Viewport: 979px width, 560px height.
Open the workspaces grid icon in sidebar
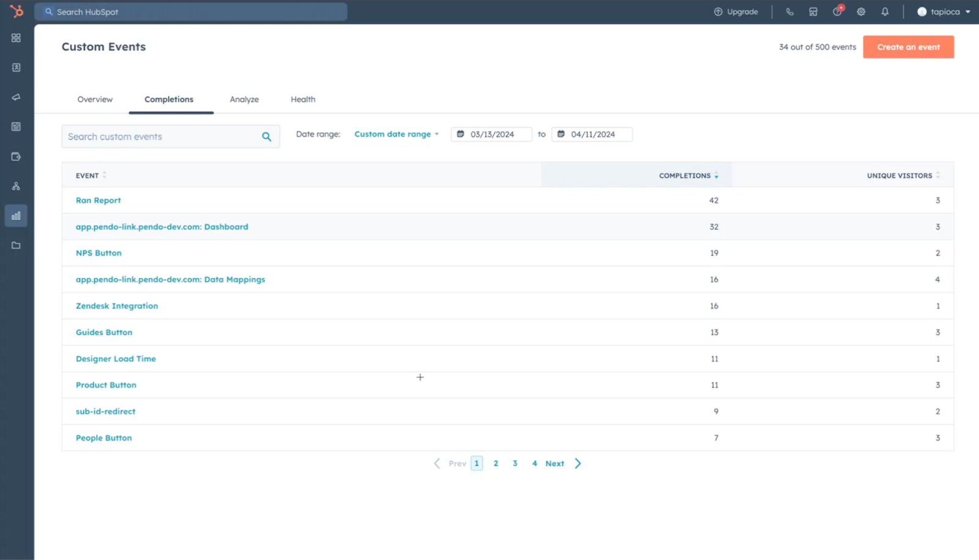(16, 38)
